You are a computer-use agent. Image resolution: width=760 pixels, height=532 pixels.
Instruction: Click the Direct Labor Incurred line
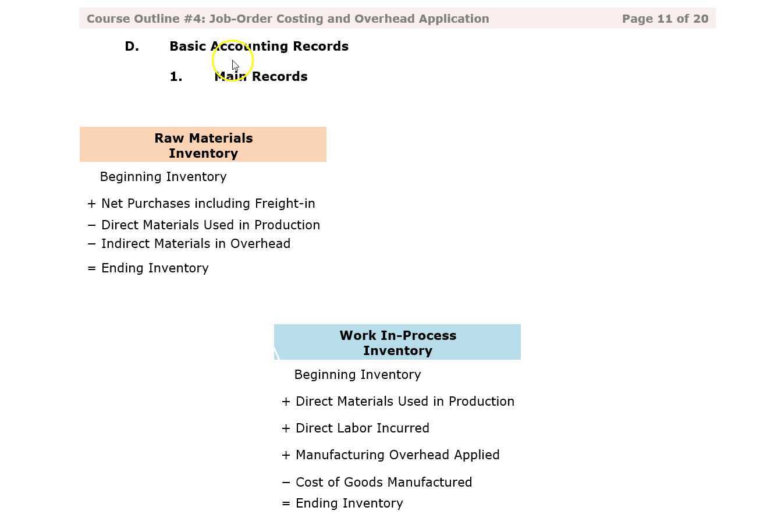(x=363, y=428)
